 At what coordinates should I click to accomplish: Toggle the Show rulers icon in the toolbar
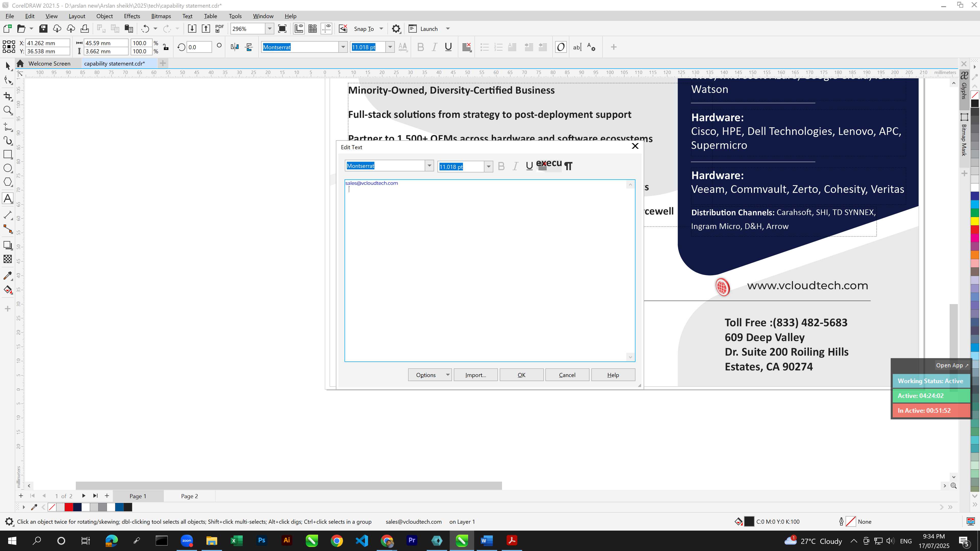coord(299,29)
